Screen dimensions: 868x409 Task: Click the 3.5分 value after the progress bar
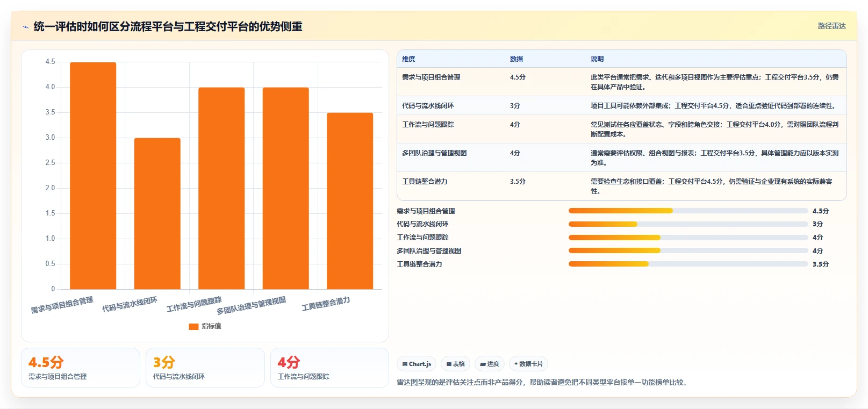pos(821,264)
